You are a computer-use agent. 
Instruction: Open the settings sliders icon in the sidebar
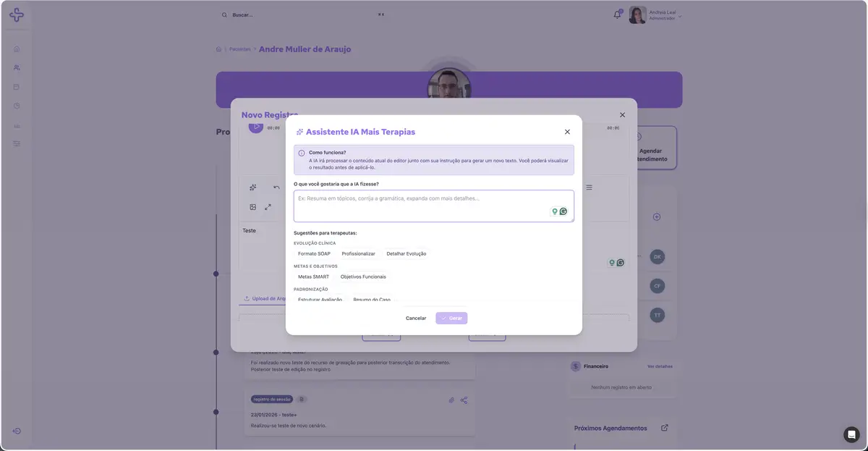tap(17, 144)
